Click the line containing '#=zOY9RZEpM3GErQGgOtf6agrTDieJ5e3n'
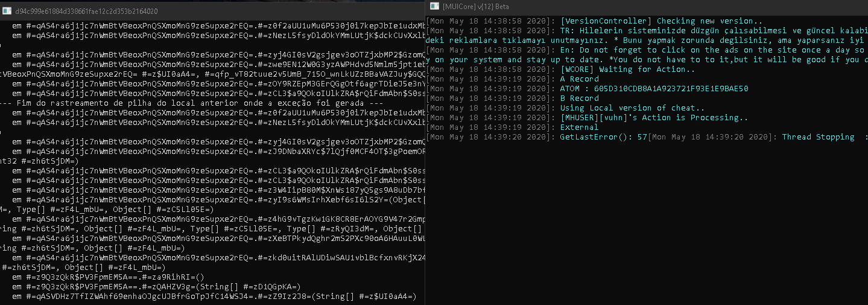The image size is (868, 305). point(219,83)
